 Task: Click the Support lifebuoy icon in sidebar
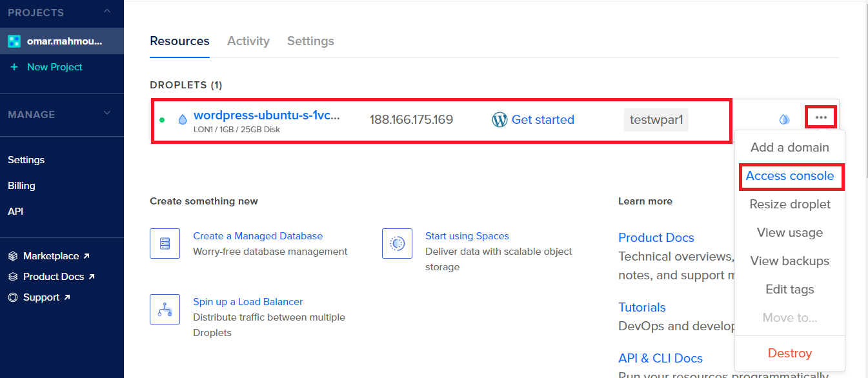click(13, 297)
